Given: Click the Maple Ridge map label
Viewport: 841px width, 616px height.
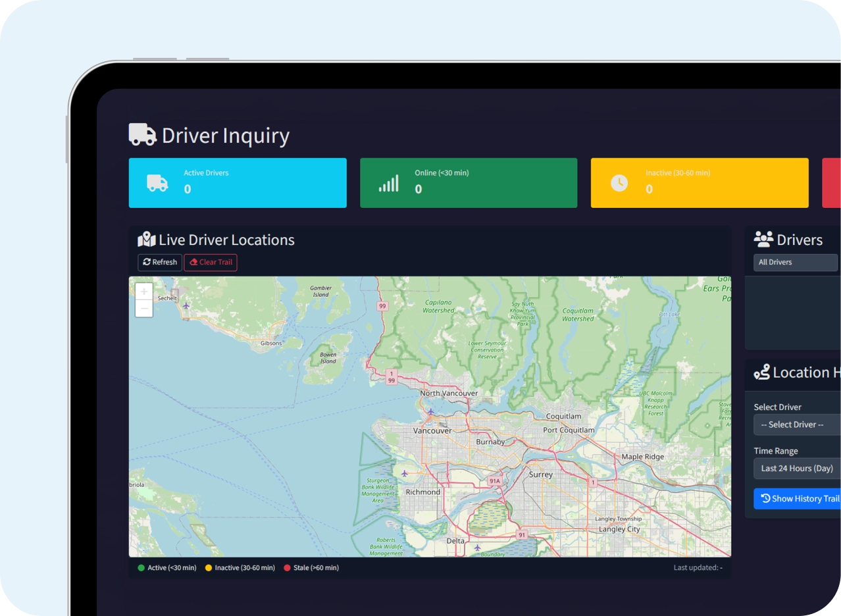Looking at the screenshot, I should click(643, 456).
